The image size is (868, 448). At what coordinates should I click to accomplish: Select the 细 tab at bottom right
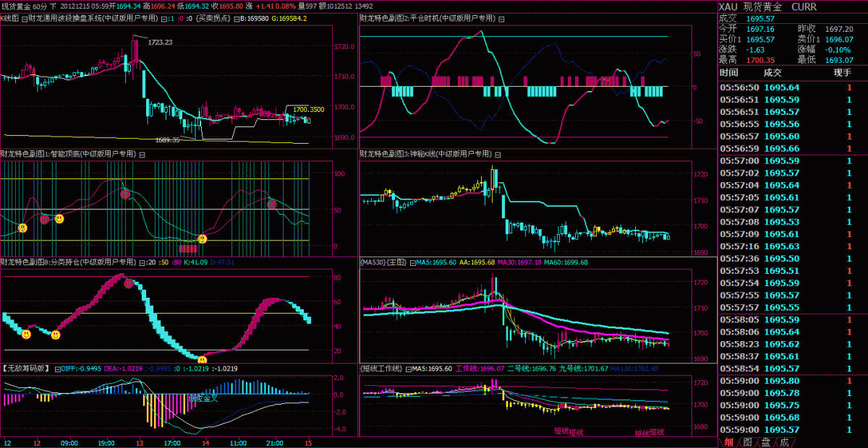click(x=728, y=441)
